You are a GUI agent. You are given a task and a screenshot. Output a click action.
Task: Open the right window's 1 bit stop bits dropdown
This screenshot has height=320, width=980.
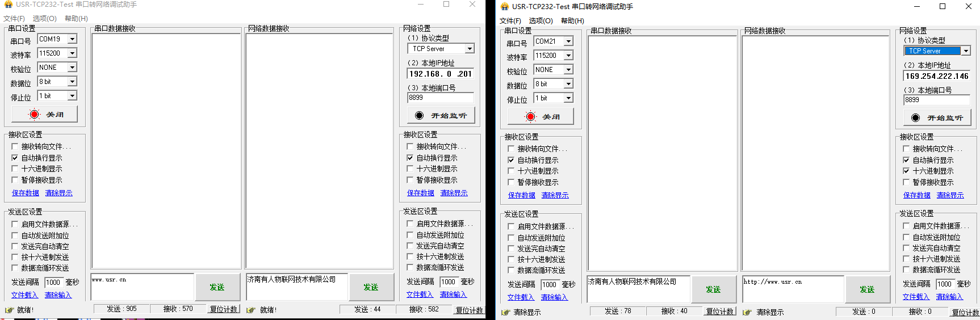(568, 98)
